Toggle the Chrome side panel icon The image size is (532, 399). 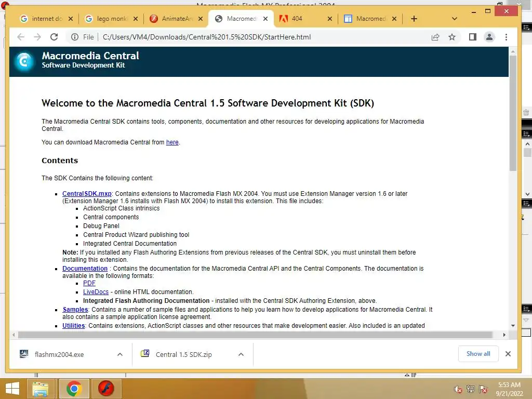coord(473,37)
